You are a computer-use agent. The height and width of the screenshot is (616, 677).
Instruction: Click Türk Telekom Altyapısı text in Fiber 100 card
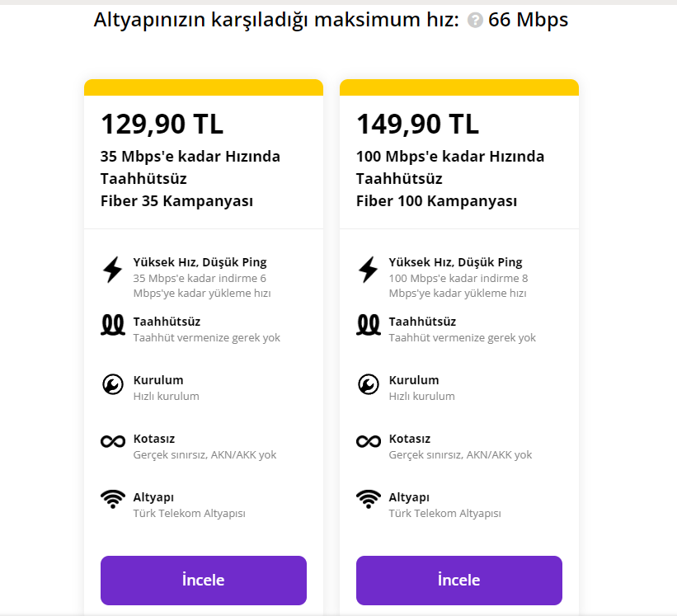coord(444,513)
